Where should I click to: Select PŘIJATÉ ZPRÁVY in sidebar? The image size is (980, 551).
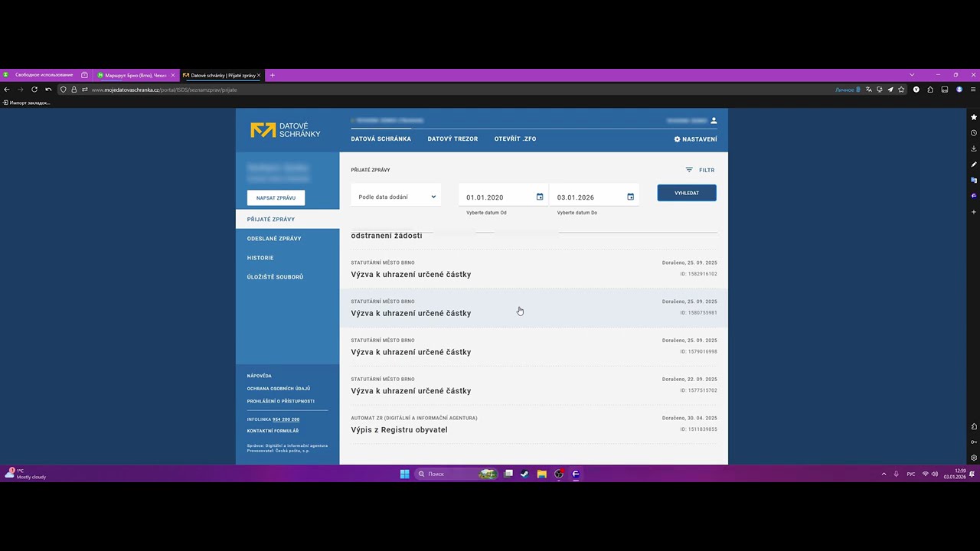(x=288, y=220)
